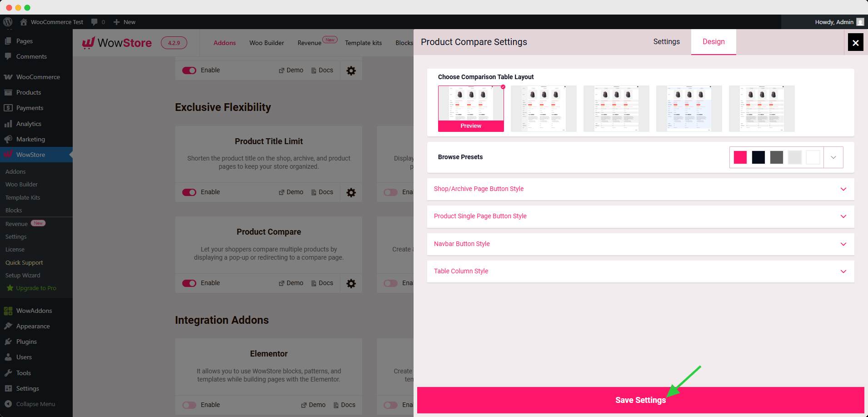
Task: Select the light gray preset swatch
Action: (794, 157)
